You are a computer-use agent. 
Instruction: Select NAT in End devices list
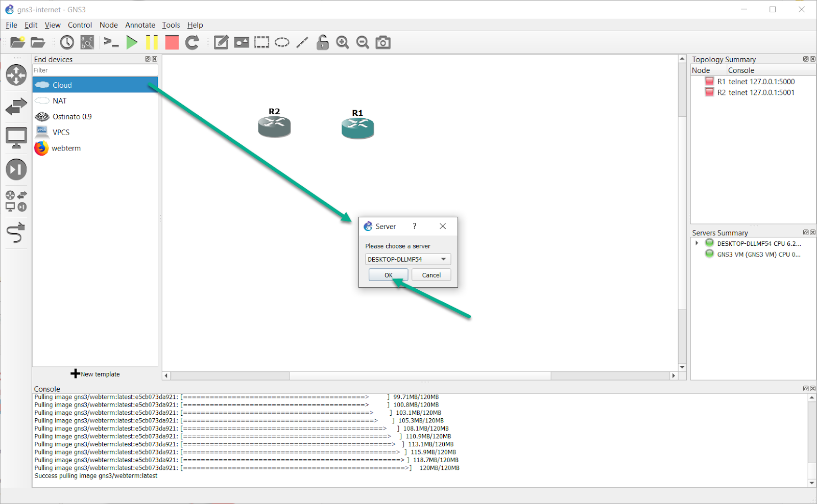pyautogui.click(x=95, y=100)
